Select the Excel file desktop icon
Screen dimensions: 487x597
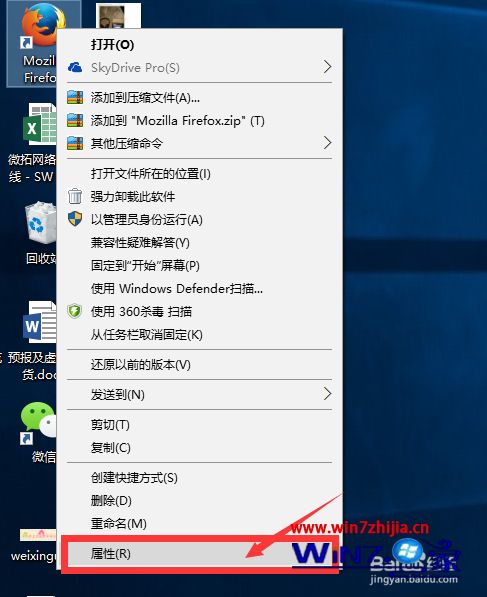click(x=39, y=123)
